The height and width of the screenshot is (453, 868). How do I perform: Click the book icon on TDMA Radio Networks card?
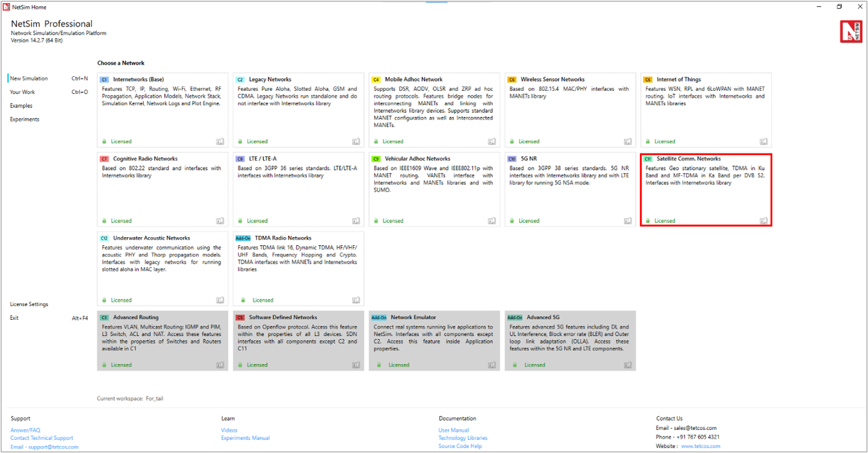click(x=356, y=300)
